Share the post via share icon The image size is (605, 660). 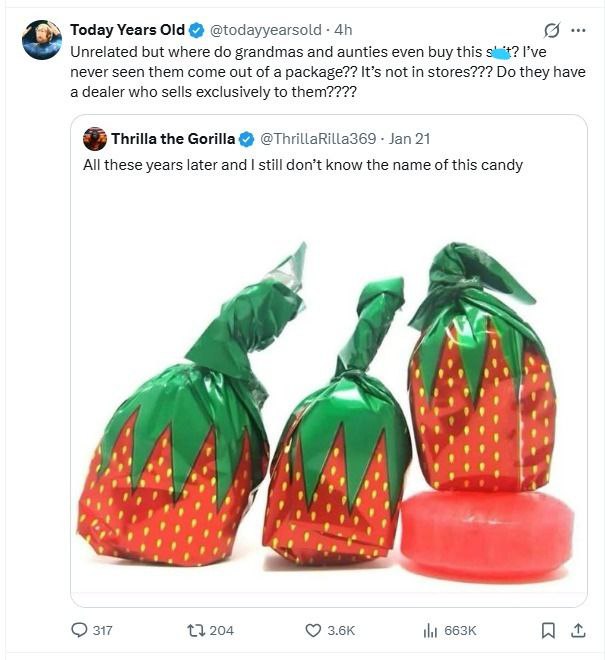tap(578, 630)
